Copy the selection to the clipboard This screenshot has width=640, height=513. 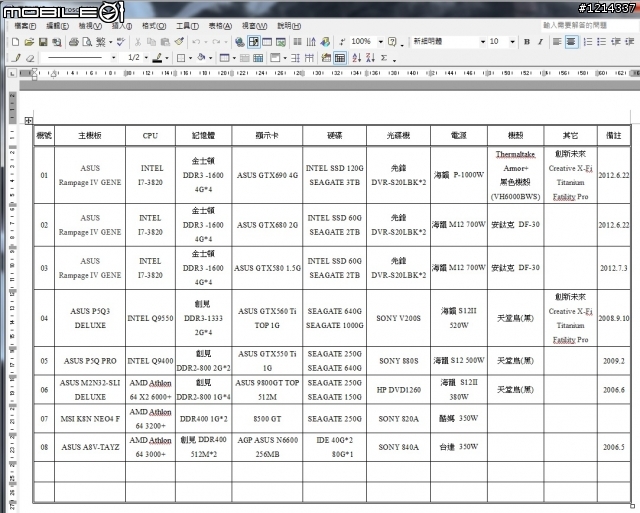point(151,42)
